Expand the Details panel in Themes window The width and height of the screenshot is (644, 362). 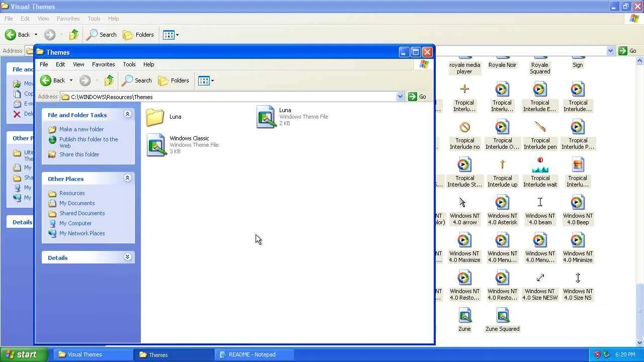[127, 257]
